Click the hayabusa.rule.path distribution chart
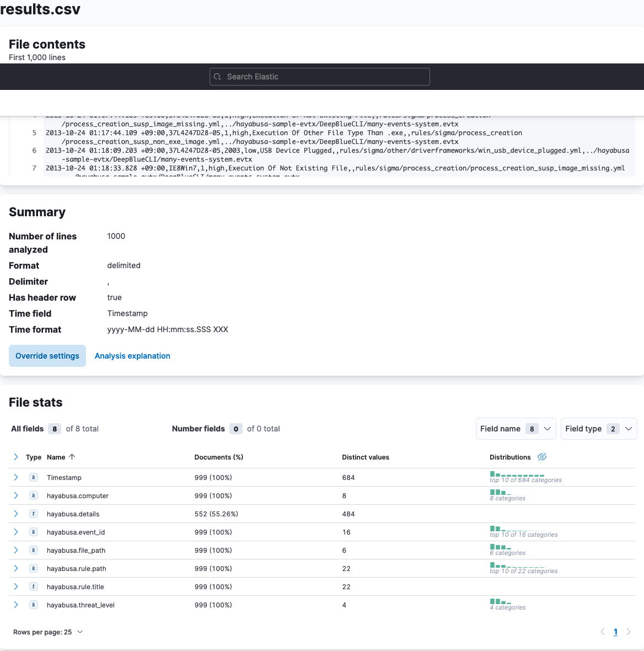644x651 pixels. [x=517, y=565]
